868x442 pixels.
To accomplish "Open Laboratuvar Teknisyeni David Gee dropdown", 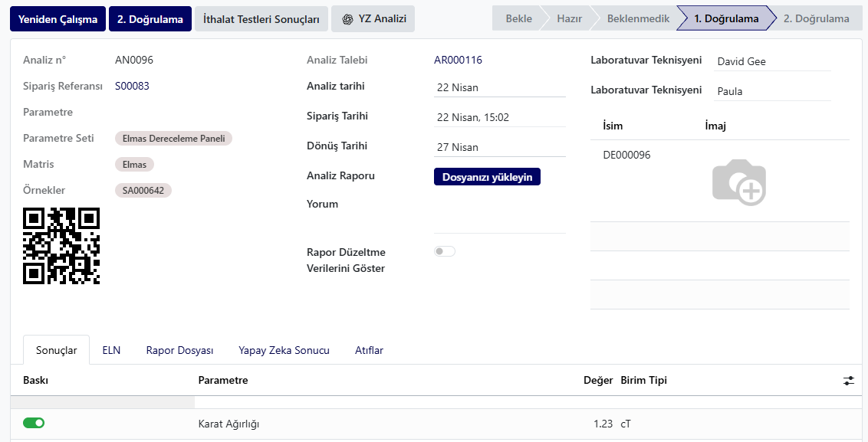I will coord(773,61).
